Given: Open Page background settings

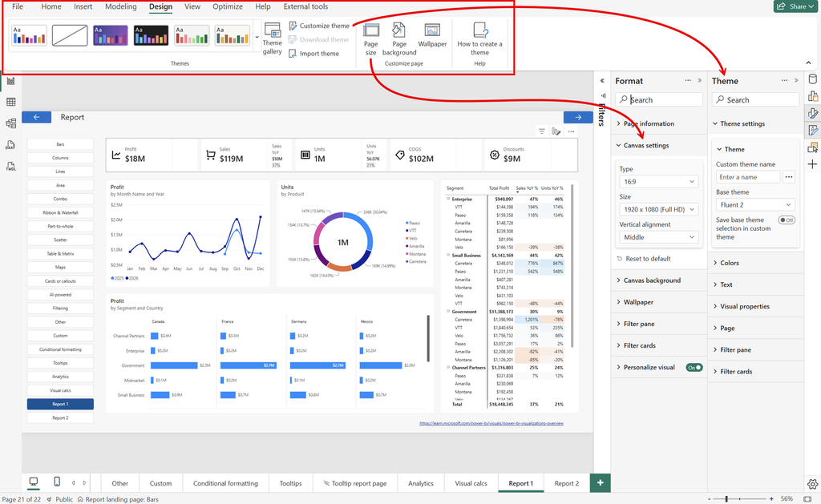Looking at the screenshot, I should [x=399, y=38].
